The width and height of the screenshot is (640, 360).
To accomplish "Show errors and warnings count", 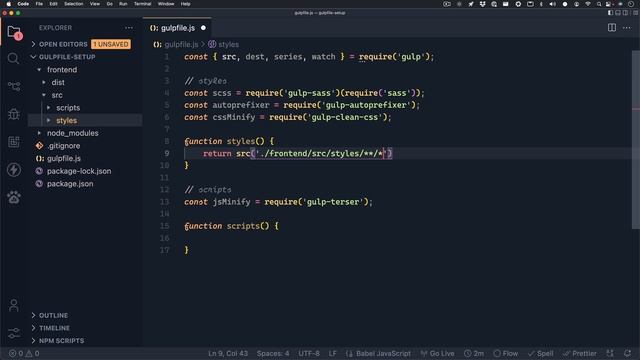I will tap(24, 353).
